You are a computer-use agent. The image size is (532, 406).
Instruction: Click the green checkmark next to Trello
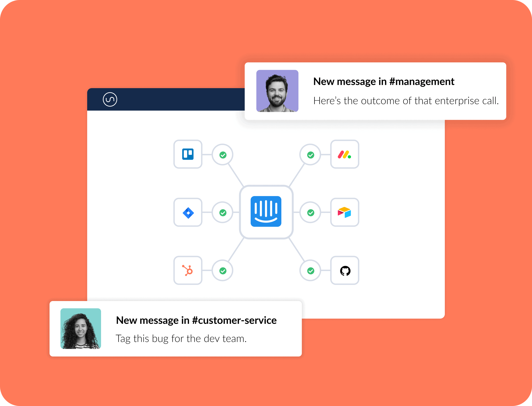pos(223,155)
